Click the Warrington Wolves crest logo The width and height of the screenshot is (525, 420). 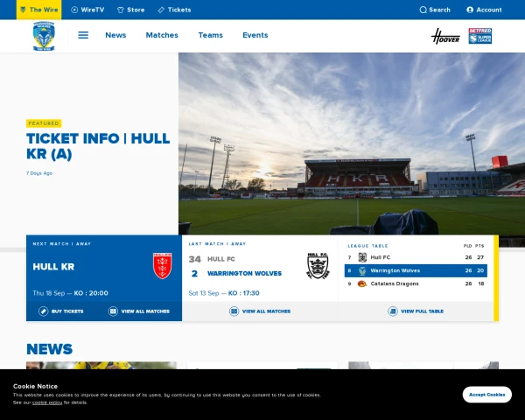click(44, 36)
